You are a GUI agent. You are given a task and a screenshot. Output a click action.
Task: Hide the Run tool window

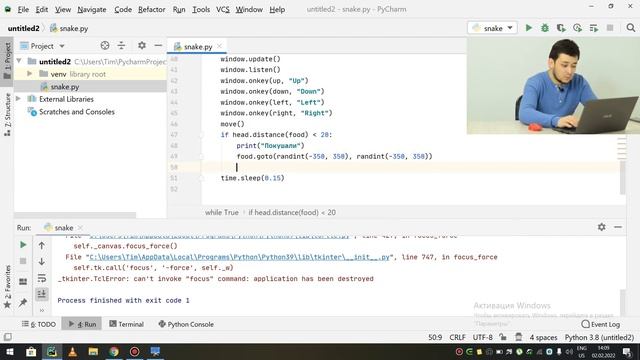click(x=618, y=227)
